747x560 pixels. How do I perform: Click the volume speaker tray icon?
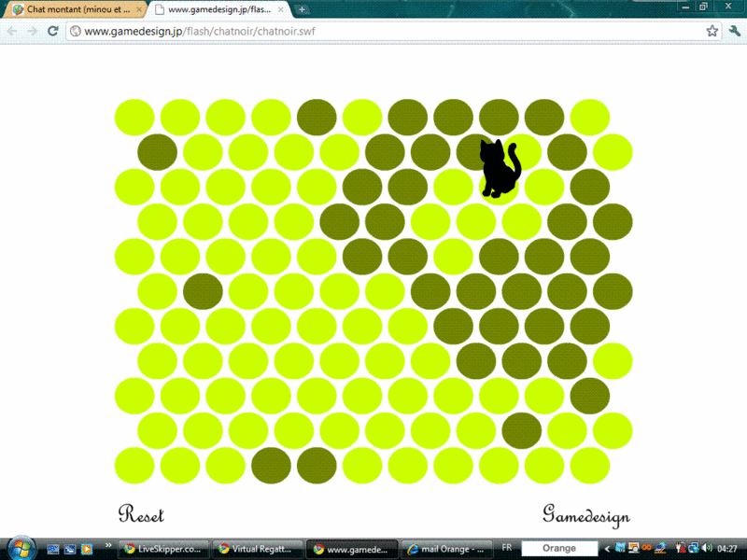[x=707, y=549]
